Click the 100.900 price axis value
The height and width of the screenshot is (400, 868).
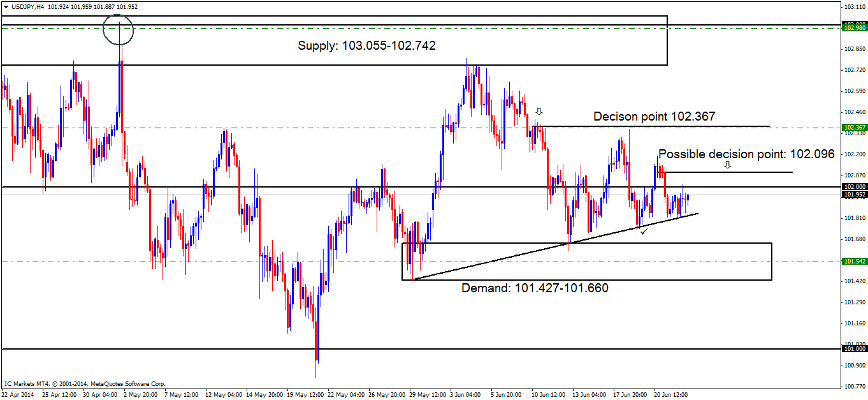click(x=855, y=365)
